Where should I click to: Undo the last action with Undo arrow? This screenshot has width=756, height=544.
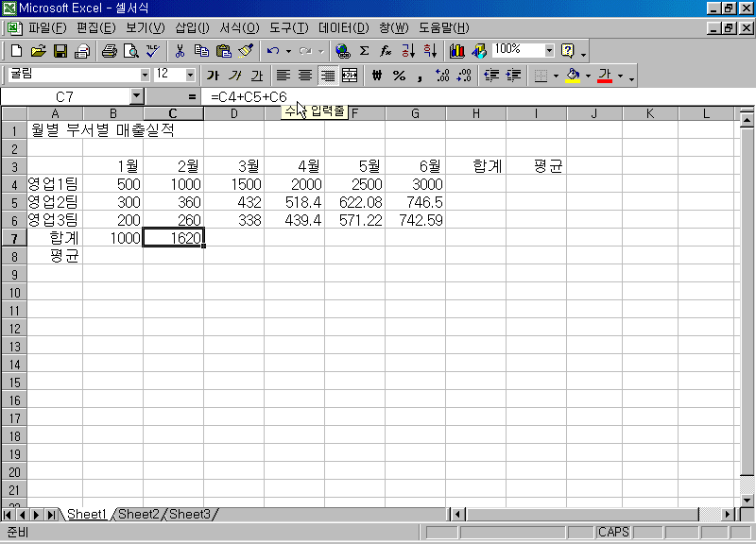tap(273, 51)
